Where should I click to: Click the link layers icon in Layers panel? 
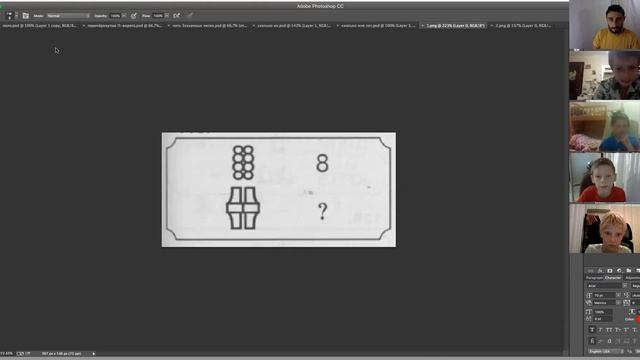[x=591, y=271]
